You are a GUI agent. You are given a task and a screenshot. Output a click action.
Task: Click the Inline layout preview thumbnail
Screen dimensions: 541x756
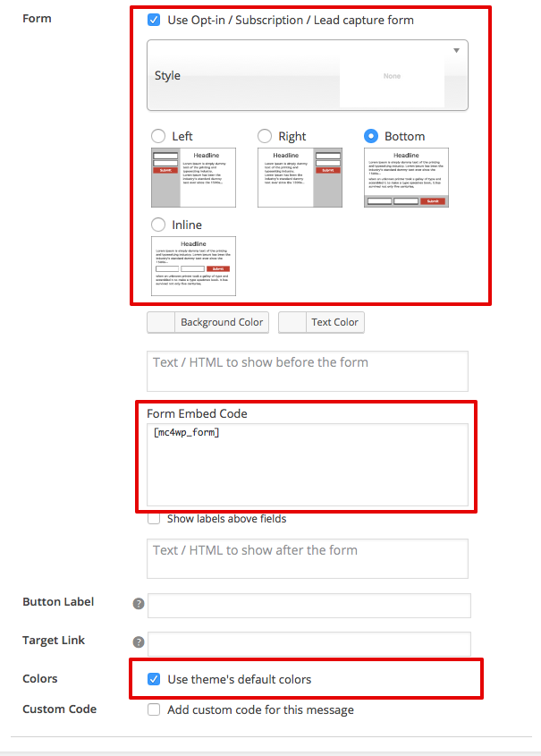tap(194, 266)
